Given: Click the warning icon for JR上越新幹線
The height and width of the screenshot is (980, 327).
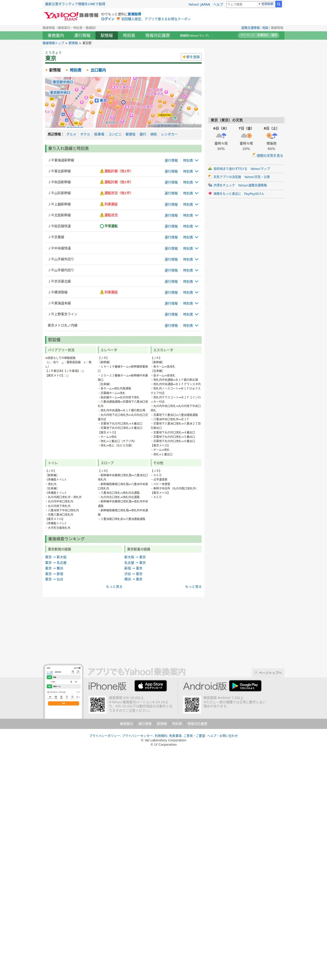Looking at the screenshot, I should click(x=102, y=204).
